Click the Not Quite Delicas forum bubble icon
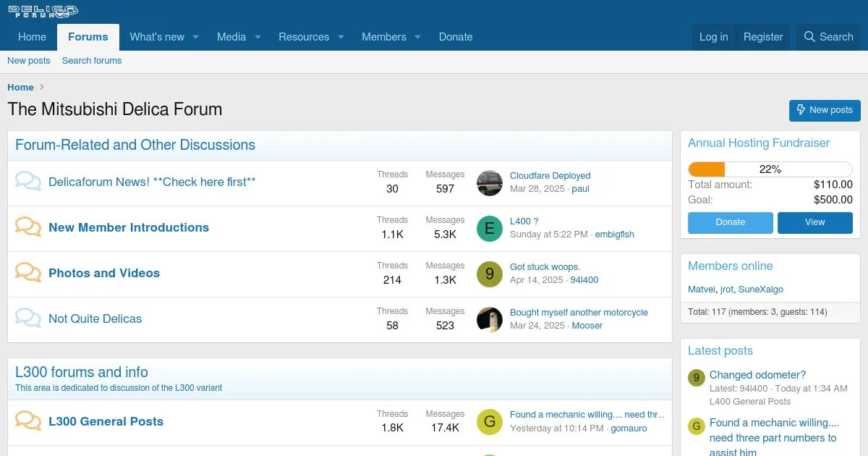This screenshot has height=456, width=868. (x=28, y=318)
